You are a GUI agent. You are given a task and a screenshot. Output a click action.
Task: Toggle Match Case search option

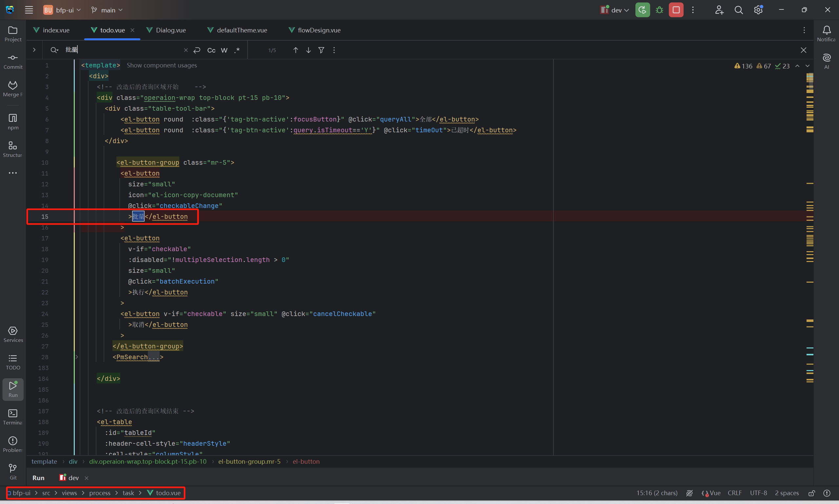(211, 50)
